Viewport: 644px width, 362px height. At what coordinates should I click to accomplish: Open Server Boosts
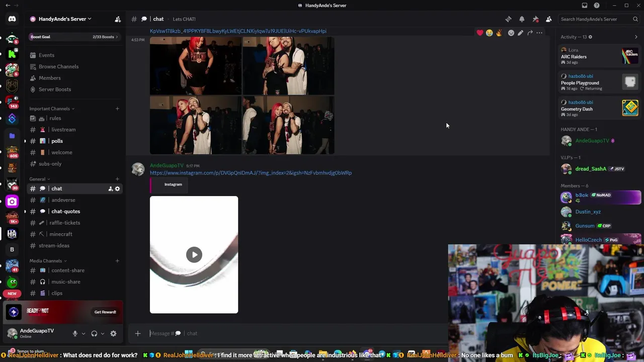click(x=74, y=89)
